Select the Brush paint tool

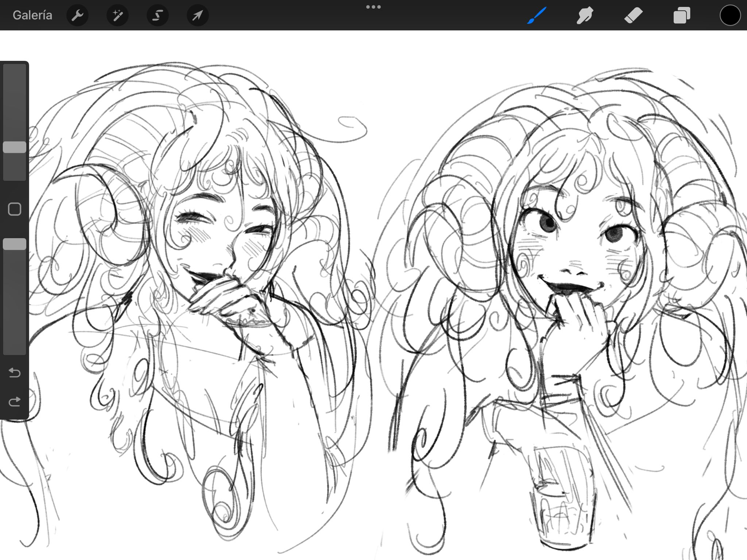[x=536, y=15]
